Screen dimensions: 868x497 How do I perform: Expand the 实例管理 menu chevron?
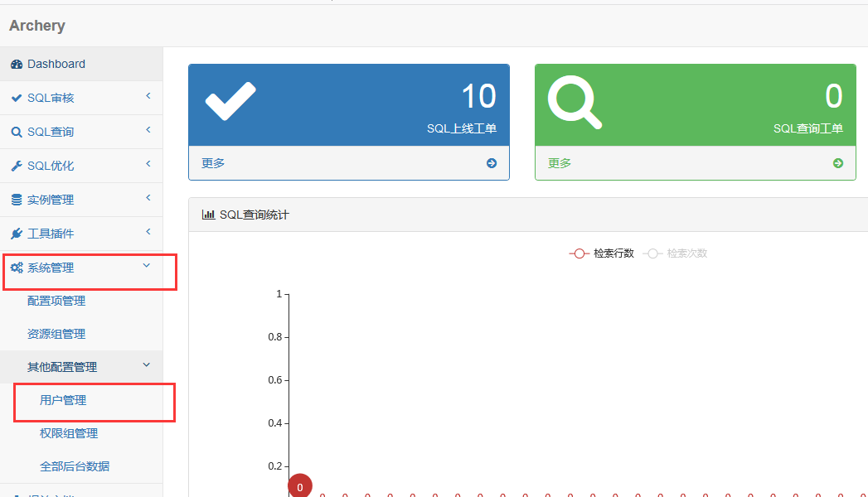coord(148,198)
